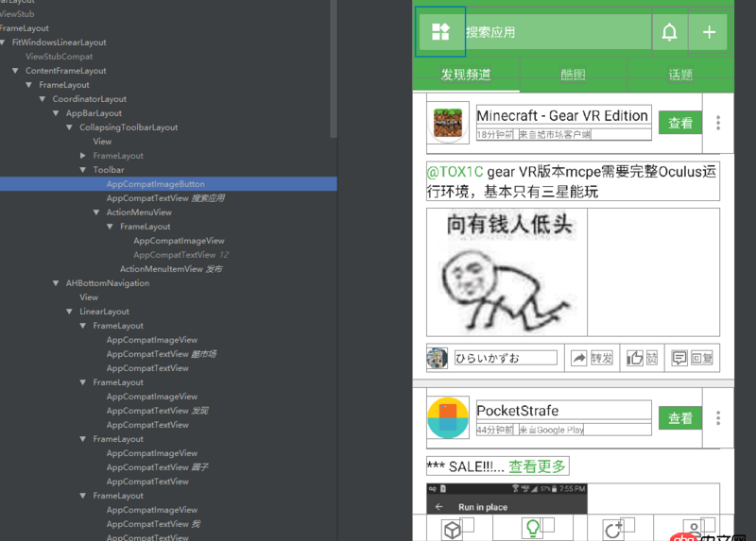Switch to 话题 tab

pos(680,75)
